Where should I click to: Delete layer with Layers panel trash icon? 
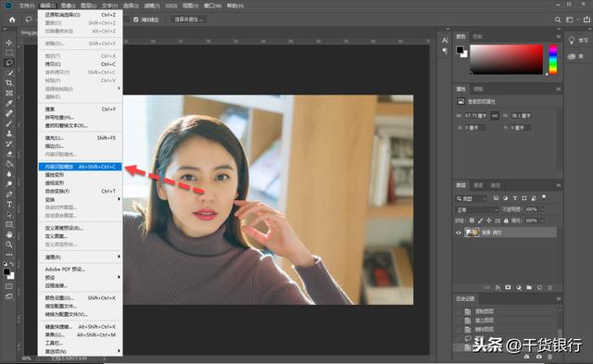tap(549, 288)
